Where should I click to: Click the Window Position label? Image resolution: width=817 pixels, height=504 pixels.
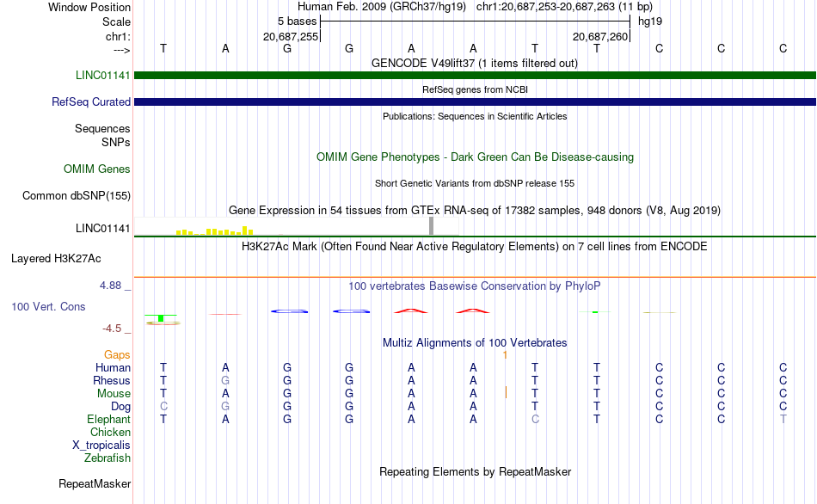click(89, 7)
